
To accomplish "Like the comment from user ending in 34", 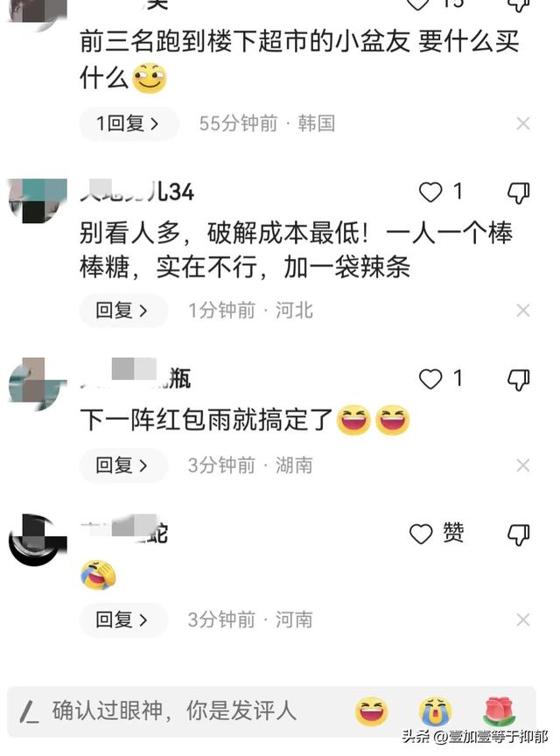I will pyautogui.click(x=430, y=192).
